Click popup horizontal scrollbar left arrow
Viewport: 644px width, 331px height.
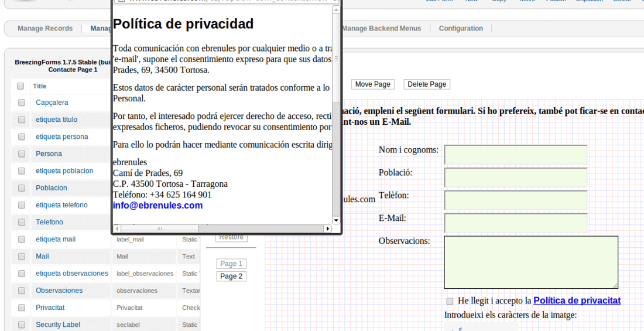click(x=117, y=228)
